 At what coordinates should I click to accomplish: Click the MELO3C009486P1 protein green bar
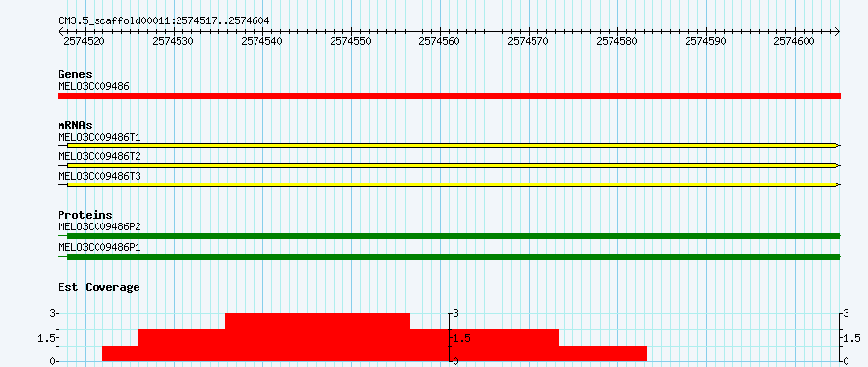454,256
